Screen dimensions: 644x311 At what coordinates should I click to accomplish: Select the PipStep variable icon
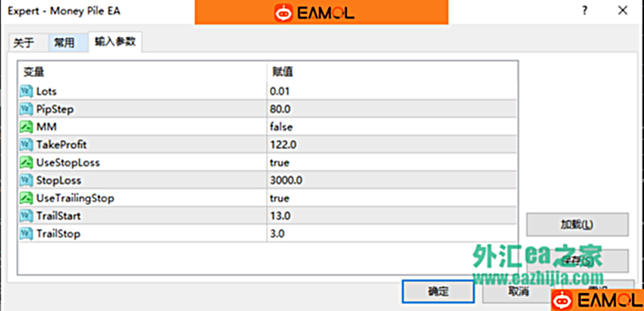(26, 109)
